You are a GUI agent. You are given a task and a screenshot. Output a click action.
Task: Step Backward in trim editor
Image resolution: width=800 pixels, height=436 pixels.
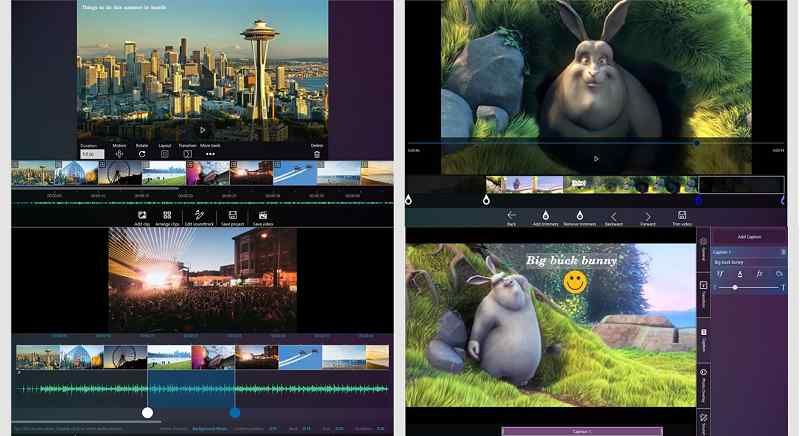(x=614, y=216)
